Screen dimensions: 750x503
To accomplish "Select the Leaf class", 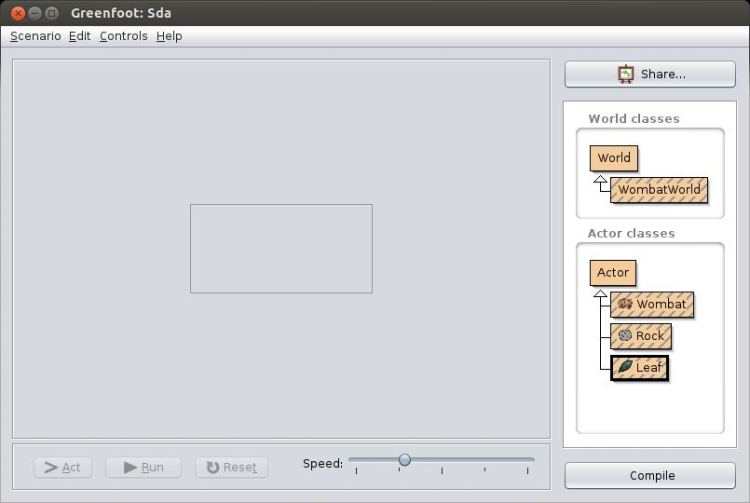I will [640, 368].
